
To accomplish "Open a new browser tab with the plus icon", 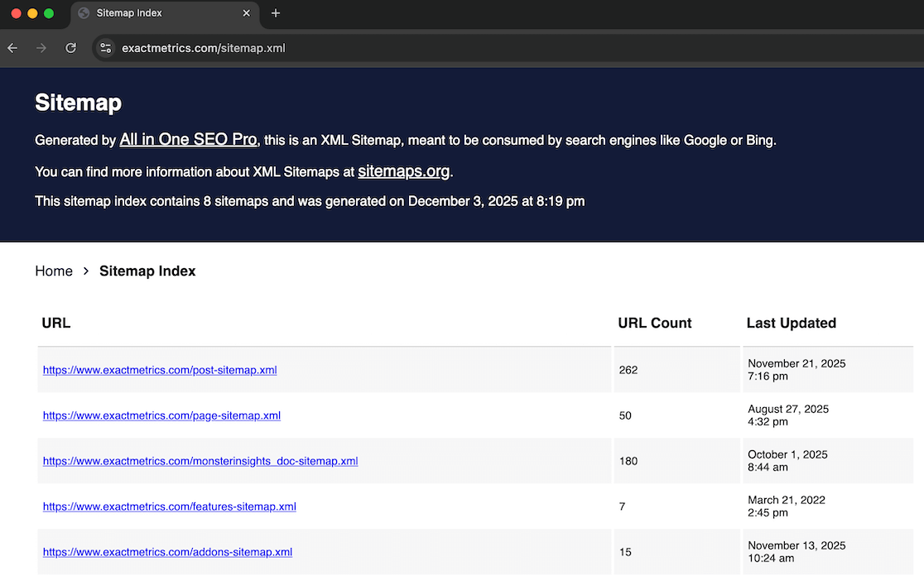I will coord(275,13).
